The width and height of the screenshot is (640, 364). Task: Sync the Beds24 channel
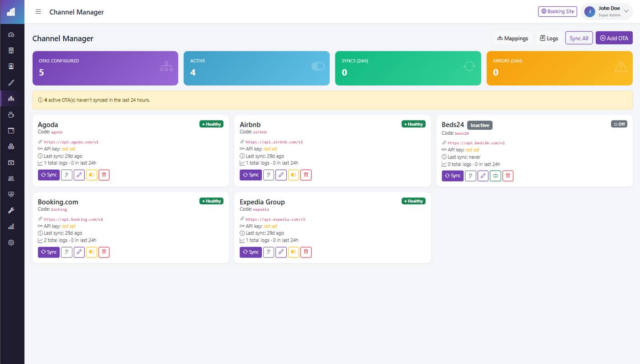(452, 176)
